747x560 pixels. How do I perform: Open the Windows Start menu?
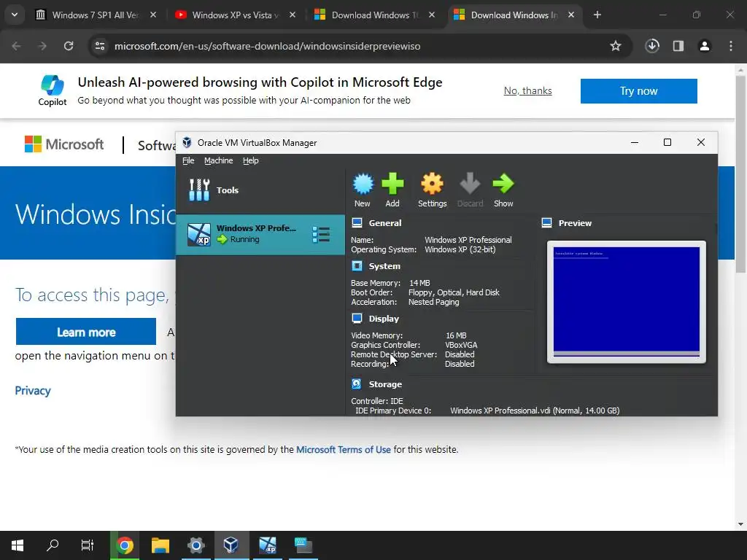pyautogui.click(x=18, y=545)
